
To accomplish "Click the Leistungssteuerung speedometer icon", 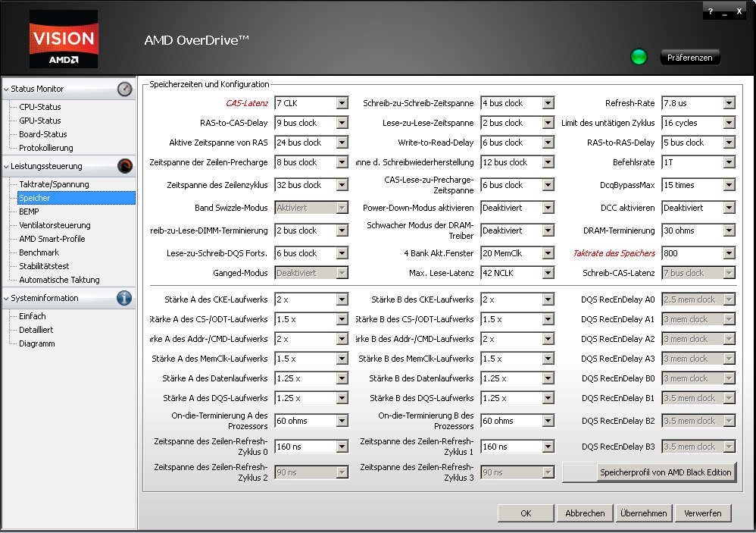I will [124, 166].
